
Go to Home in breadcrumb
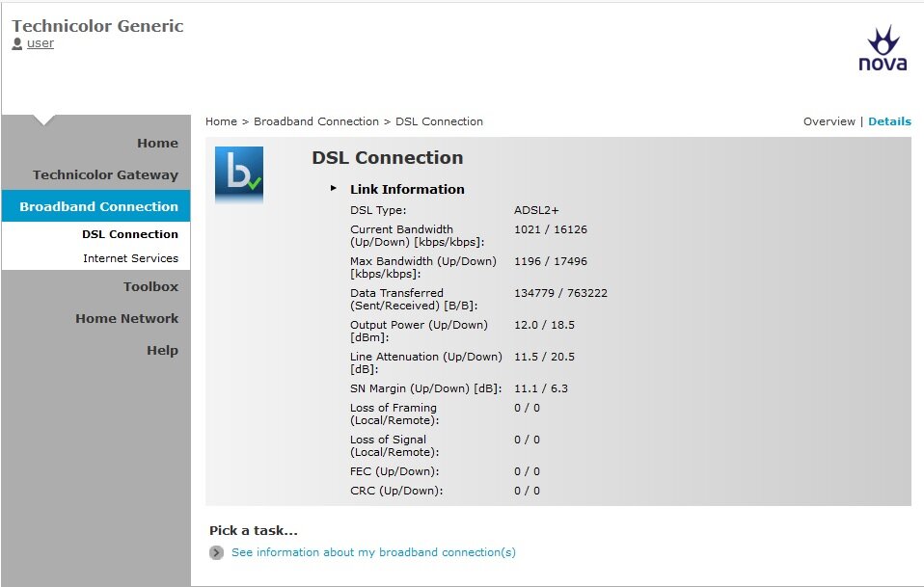coord(221,121)
